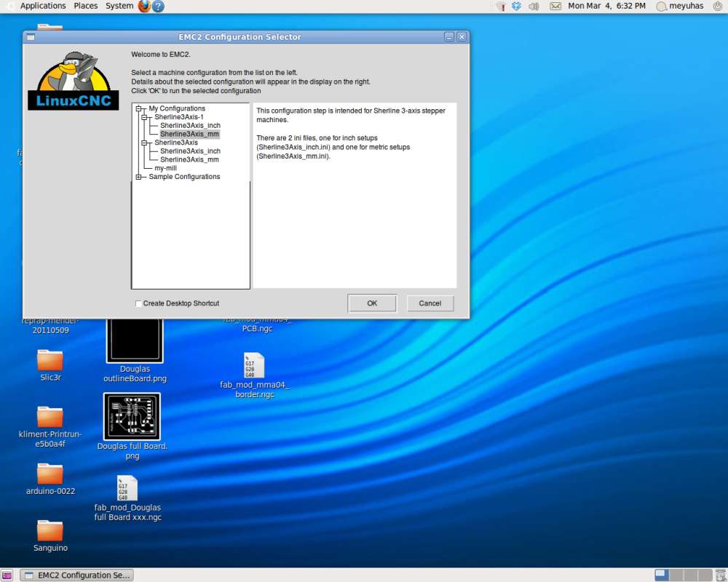Select the my-mill configuration
Image resolution: width=728 pixels, height=582 pixels.
165,168
